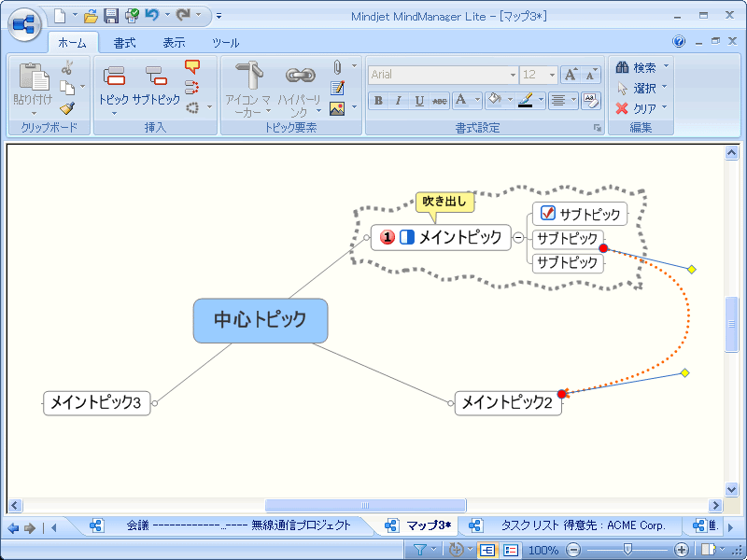
Task: Collapse メイントピック subtopics with minus circle
Action: click(518, 237)
